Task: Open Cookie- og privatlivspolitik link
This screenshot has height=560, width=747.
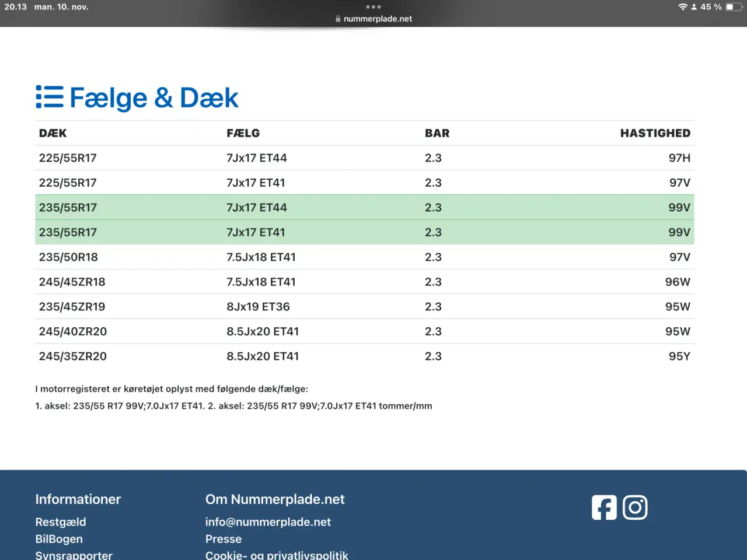Action: coord(277,555)
